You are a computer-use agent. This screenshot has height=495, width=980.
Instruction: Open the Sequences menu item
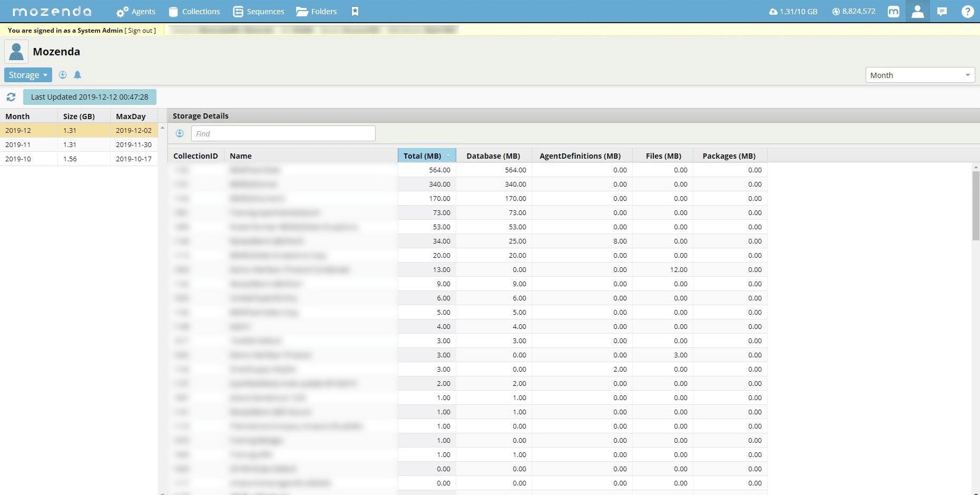pyautogui.click(x=259, y=12)
